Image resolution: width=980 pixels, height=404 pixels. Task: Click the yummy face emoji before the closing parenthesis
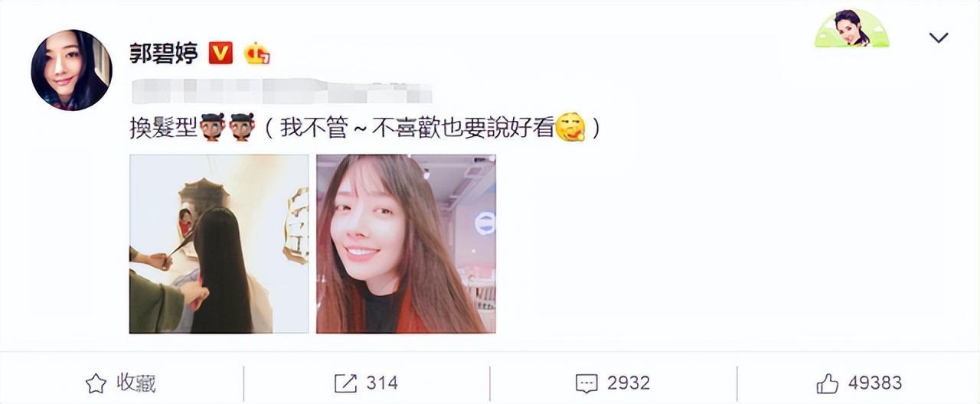(570, 128)
